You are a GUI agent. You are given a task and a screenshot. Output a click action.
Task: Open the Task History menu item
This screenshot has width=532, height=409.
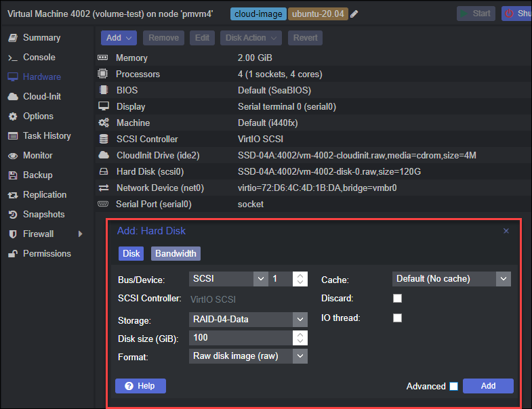(47, 136)
